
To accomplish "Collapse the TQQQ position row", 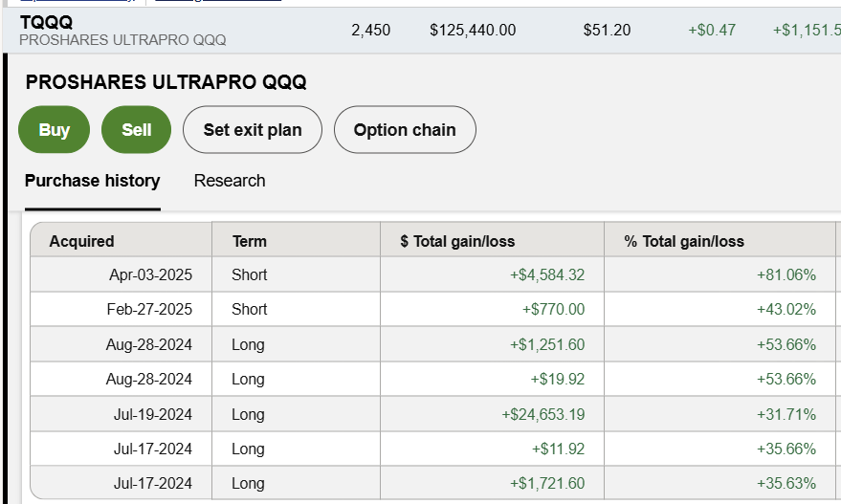I will click(46, 22).
